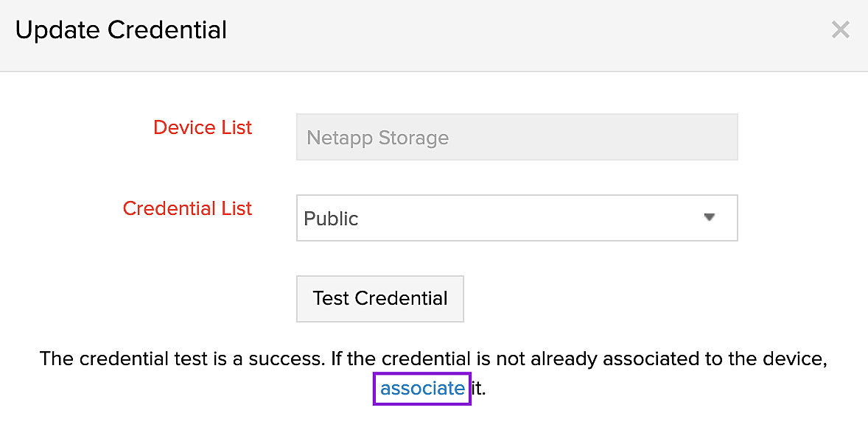868x427 pixels.
Task: Follow the blue associate link
Action: [422, 388]
